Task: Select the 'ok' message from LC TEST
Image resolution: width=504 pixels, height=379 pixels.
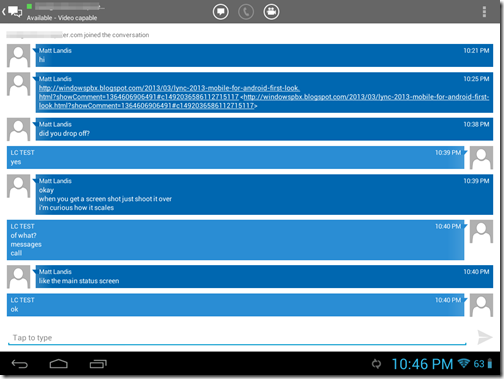Action: tap(14, 309)
